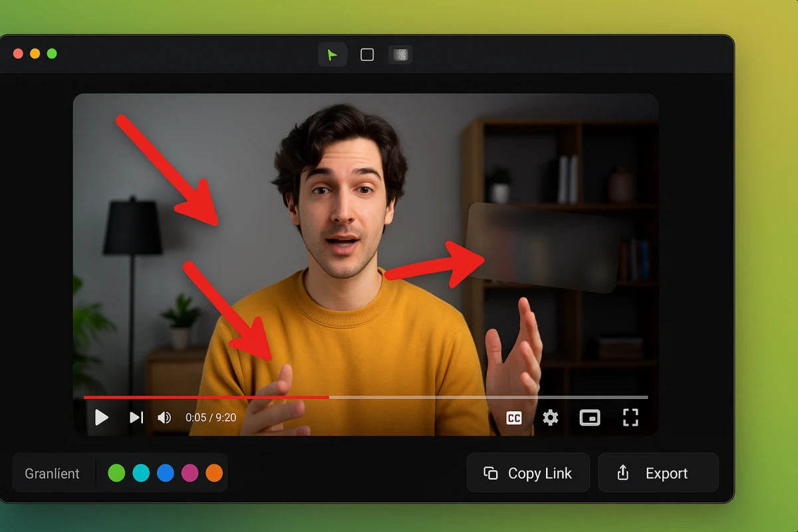This screenshot has height=532, width=798.
Task: Play the video
Action: coord(101,418)
